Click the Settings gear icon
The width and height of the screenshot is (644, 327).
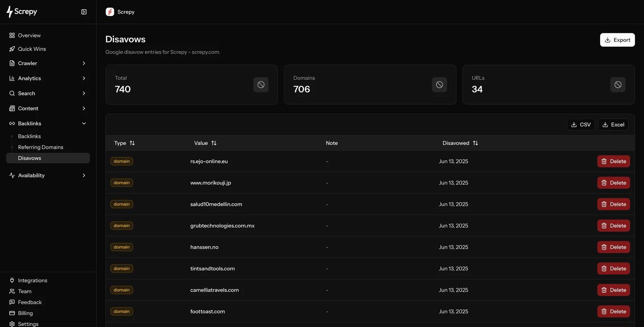[x=12, y=324]
